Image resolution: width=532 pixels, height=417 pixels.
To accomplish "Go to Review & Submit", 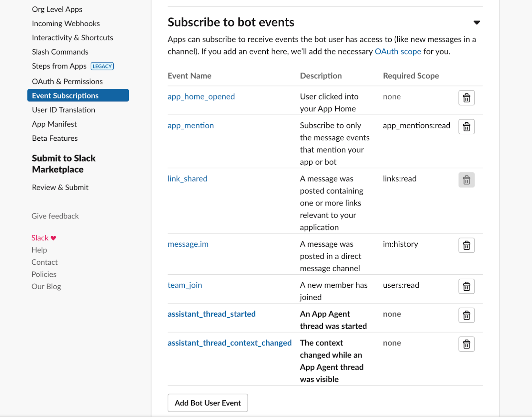I will pyautogui.click(x=60, y=187).
